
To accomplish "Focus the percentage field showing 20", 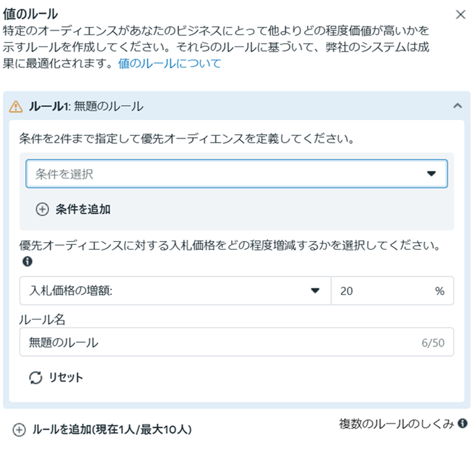I will point(384,291).
